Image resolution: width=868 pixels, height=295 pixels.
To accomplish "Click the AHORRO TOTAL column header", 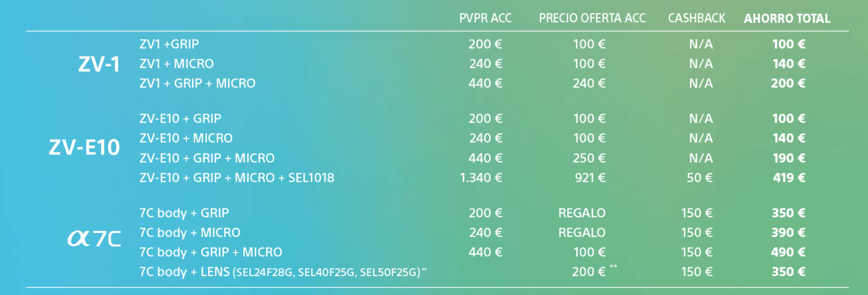I will (x=787, y=19).
